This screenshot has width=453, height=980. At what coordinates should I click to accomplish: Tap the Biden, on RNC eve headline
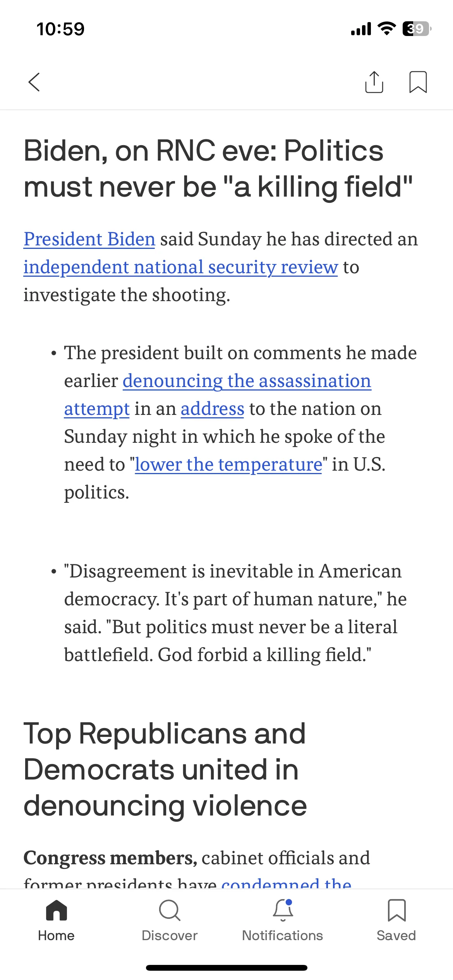(x=218, y=168)
